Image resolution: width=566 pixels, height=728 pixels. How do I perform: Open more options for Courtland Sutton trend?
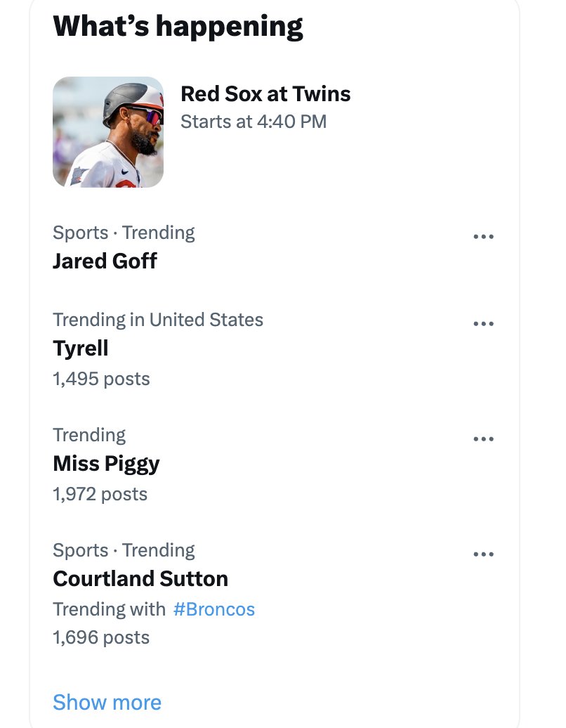pos(483,554)
